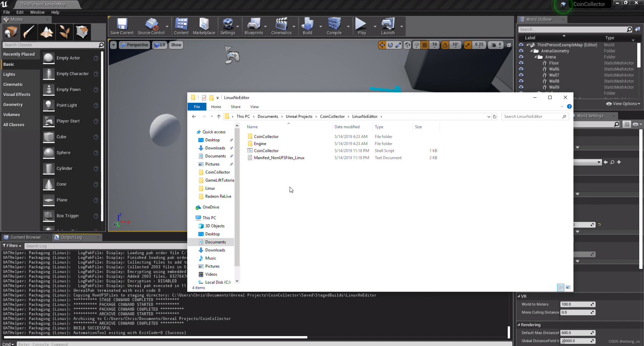This screenshot has height=346, width=644.
Task: Select scale gizmo tool in viewport
Action: tap(398, 45)
